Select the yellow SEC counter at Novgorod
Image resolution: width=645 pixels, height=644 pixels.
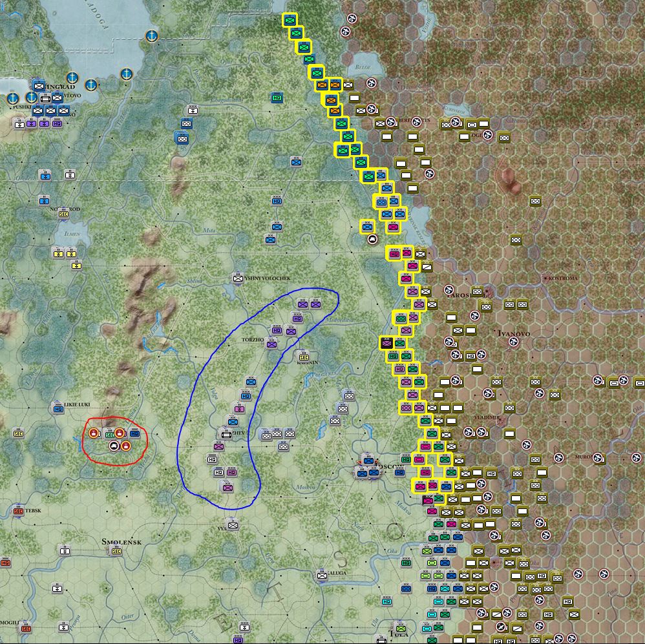tap(63, 214)
